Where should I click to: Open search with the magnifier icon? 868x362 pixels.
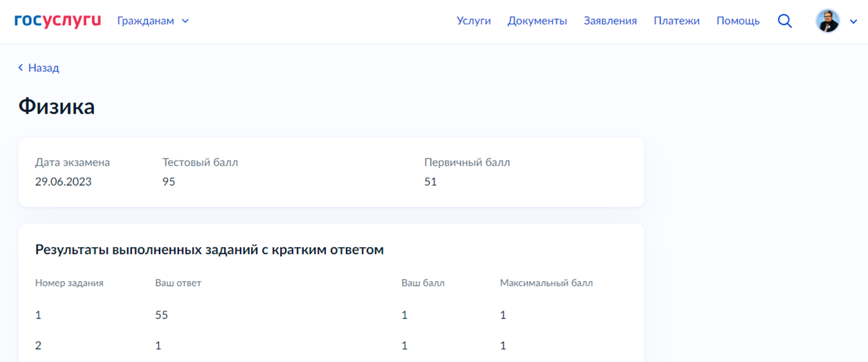(784, 21)
